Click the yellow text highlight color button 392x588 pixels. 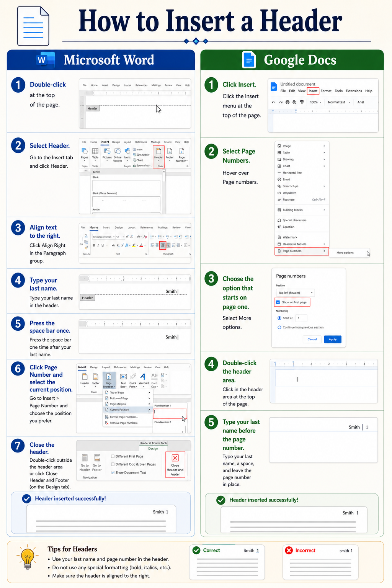tap(134, 245)
